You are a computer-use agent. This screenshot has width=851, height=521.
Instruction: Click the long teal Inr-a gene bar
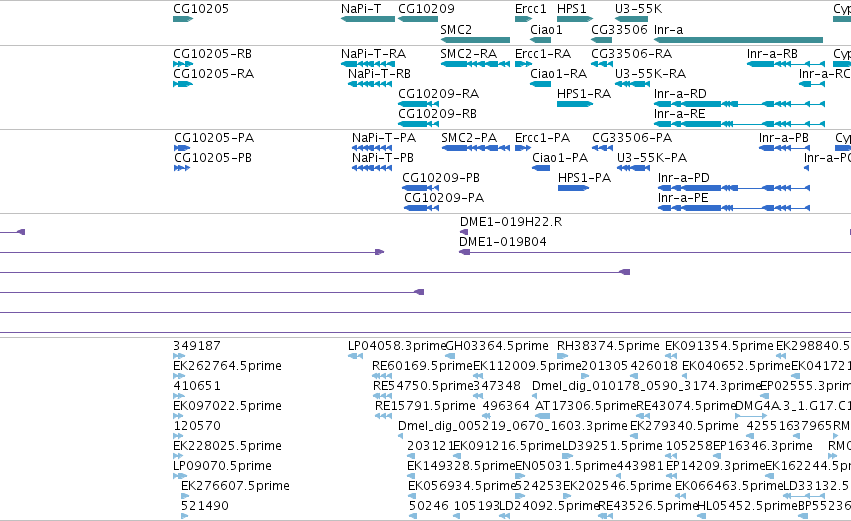(739, 40)
